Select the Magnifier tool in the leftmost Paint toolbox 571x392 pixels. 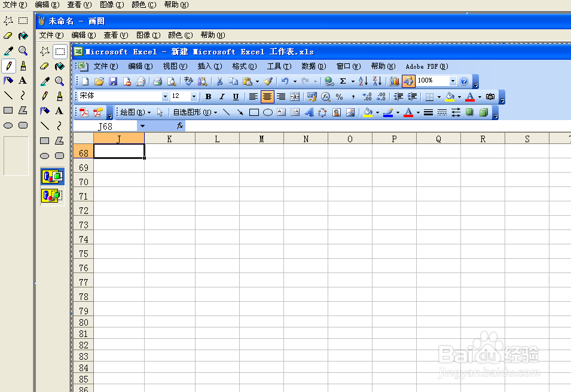pyautogui.click(x=23, y=51)
